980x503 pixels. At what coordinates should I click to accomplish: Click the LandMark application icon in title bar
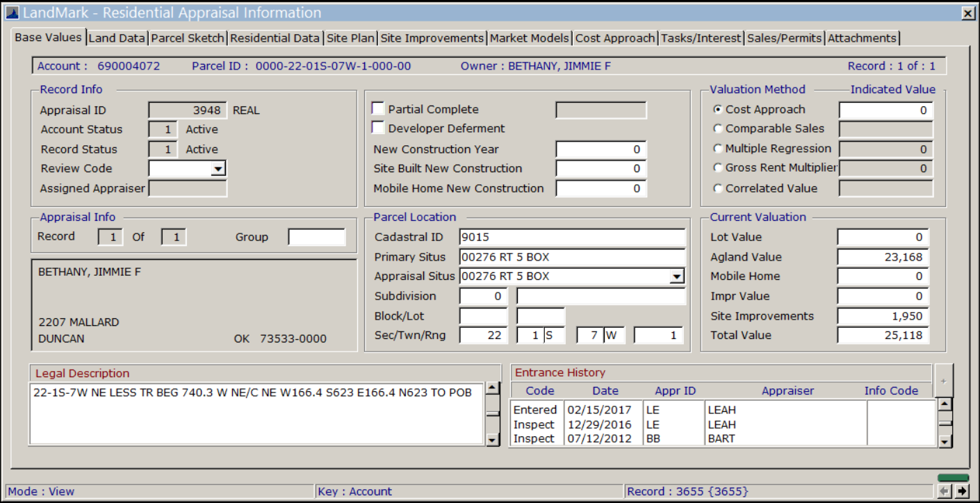pos(12,13)
